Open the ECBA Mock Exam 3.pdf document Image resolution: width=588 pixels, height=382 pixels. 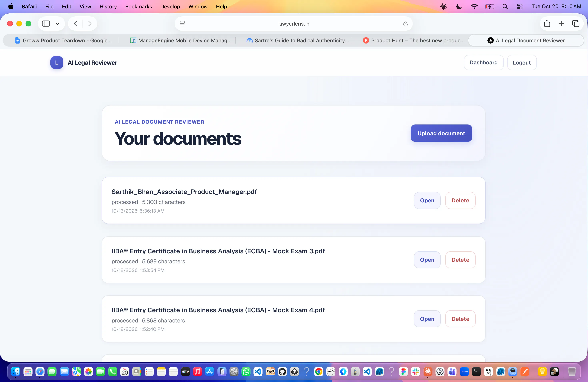point(427,260)
